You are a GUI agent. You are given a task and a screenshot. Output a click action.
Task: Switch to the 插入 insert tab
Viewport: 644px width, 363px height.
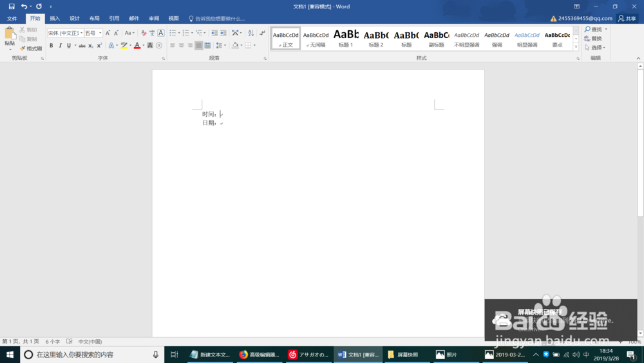55,19
